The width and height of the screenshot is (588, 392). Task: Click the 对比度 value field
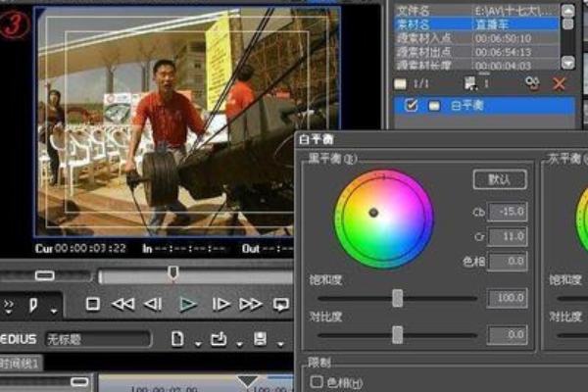(507, 334)
